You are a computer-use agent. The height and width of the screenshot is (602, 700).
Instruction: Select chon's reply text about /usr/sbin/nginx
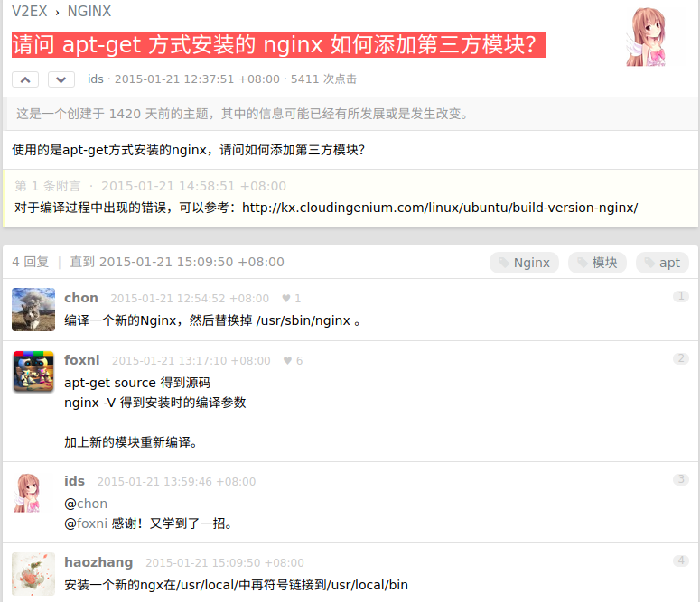pos(212,320)
